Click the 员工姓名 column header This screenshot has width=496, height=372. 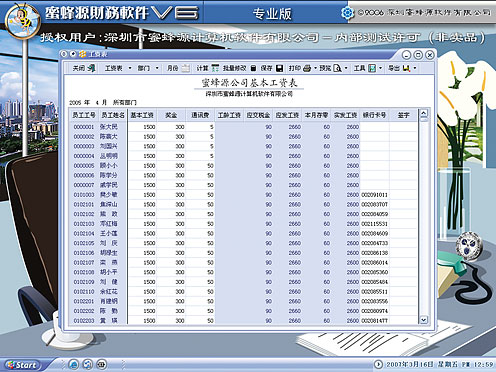(112, 115)
